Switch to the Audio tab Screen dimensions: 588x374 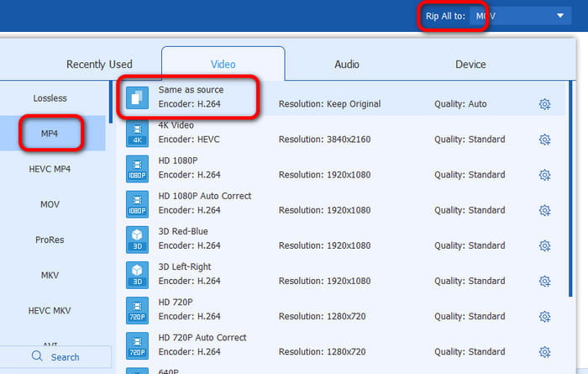[x=347, y=64]
